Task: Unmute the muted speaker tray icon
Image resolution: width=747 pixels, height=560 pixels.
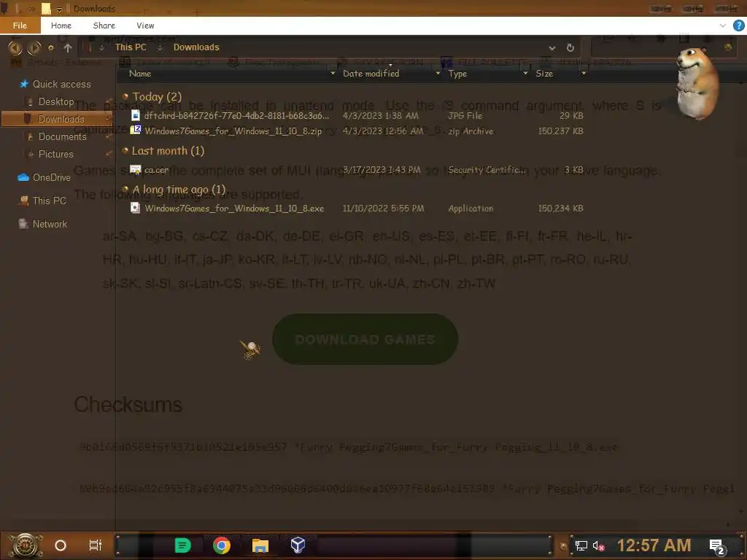Action: (598, 545)
